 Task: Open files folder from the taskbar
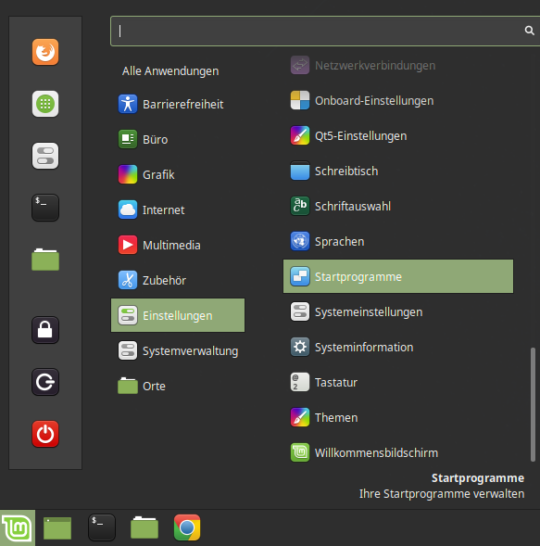pyautogui.click(x=144, y=528)
